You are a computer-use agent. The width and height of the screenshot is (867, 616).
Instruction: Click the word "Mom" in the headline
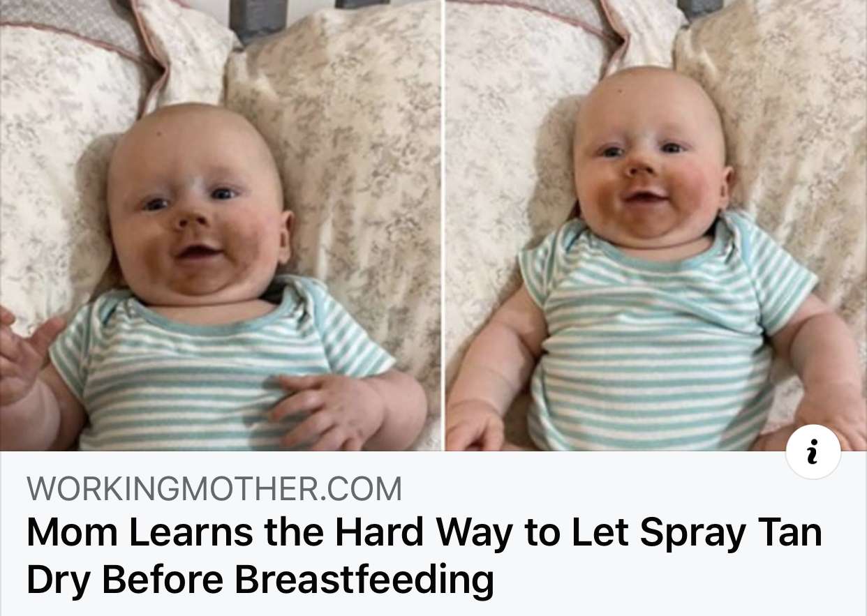pyautogui.click(x=73, y=533)
